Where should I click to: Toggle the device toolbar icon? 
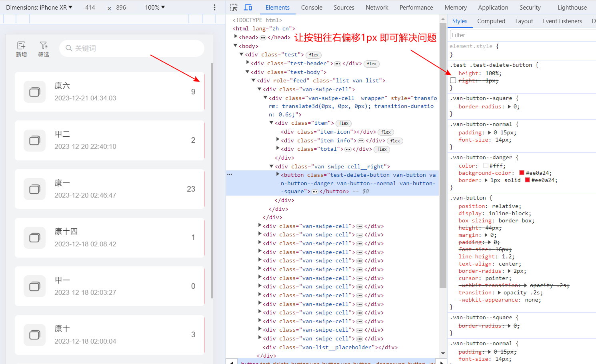[x=248, y=8]
